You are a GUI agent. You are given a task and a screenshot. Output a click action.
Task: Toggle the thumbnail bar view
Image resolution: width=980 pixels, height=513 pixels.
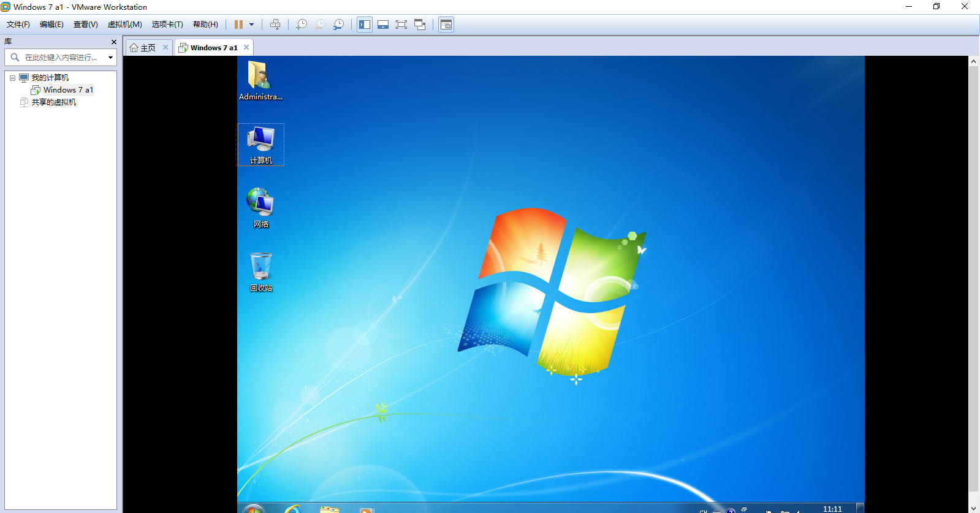383,25
